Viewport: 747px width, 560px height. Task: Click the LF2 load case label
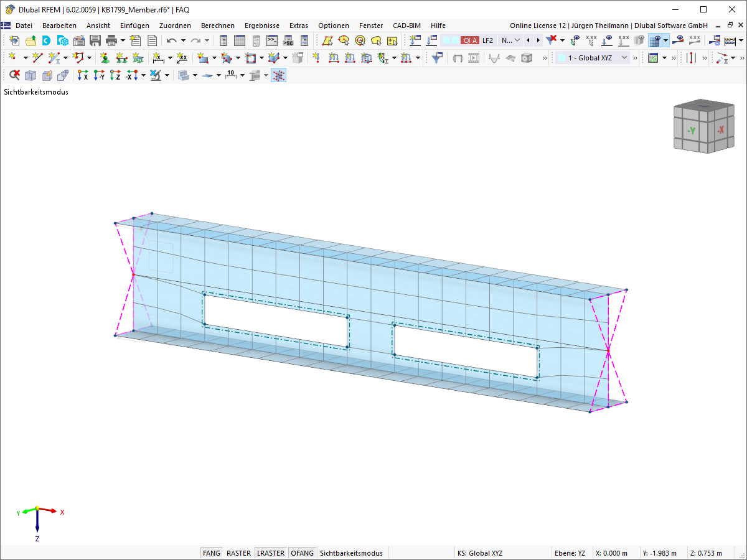[488, 40]
